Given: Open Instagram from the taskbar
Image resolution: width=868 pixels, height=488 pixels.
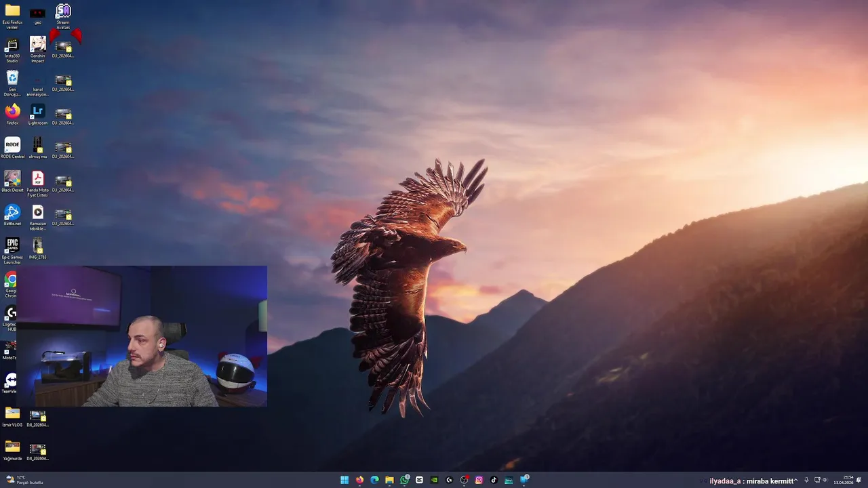Looking at the screenshot, I should [x=479, y=480].
